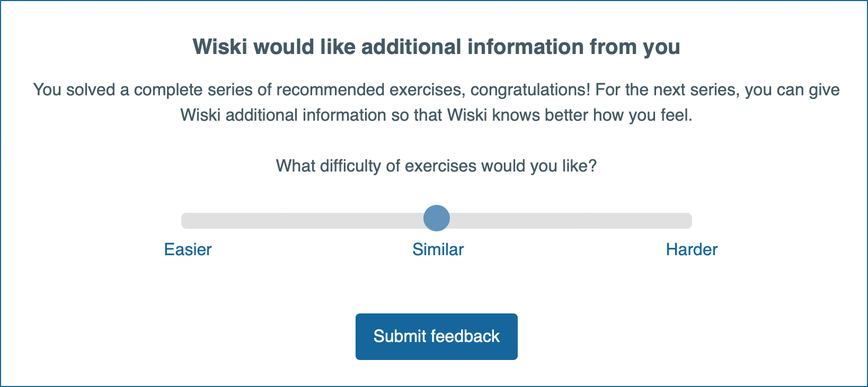This screenshot has height=387, width=868.
Task: Click the word 'congratulations!' in the description
Action: [x=530, y=90]
